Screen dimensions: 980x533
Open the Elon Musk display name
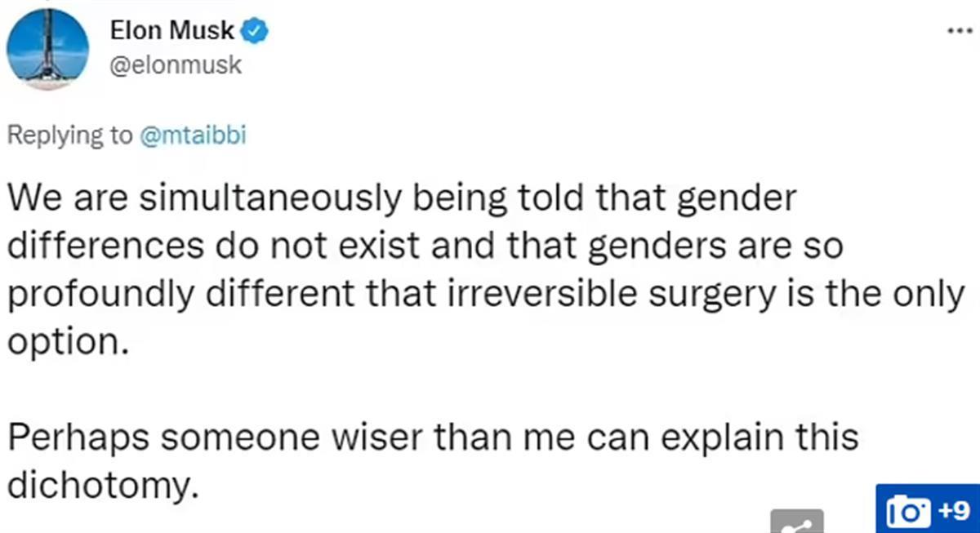[x=171, y=32]
